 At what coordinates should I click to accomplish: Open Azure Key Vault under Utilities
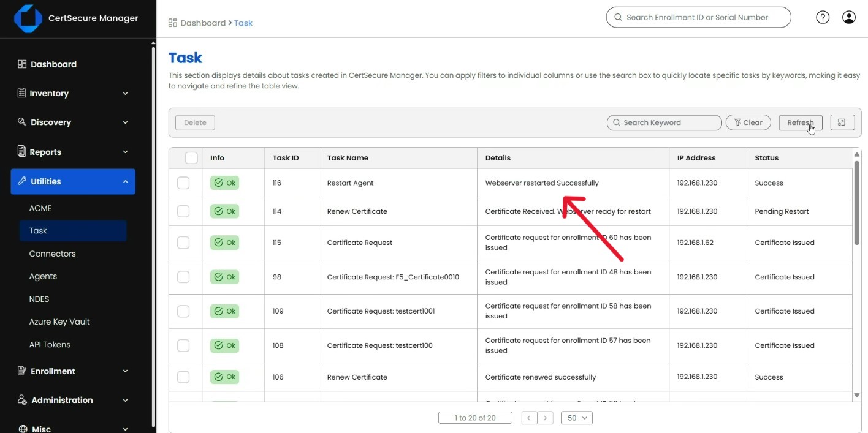pyautogui.click(x=59, y=322)
